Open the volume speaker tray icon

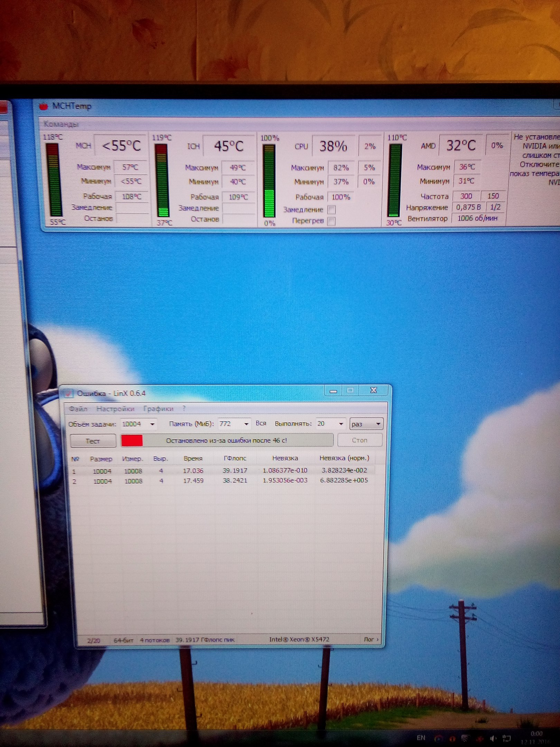tap(493, 739)
